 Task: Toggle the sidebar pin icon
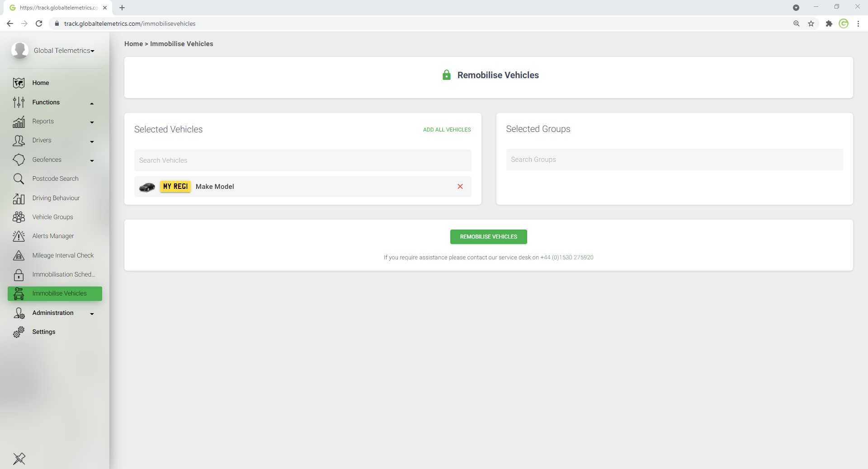pyautogui.click(x=19, y=459)
